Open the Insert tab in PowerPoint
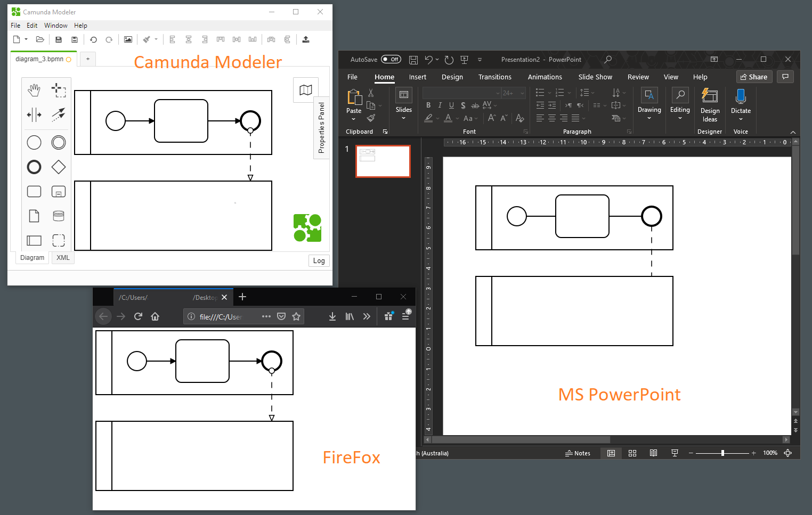This screenshot has width=812, height=515. tap(418, 77)
